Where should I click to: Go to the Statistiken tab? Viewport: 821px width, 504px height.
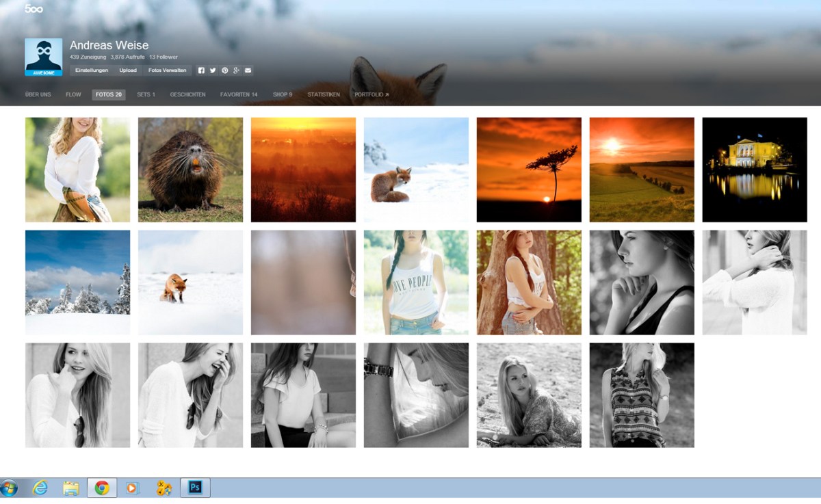point(323,94)
